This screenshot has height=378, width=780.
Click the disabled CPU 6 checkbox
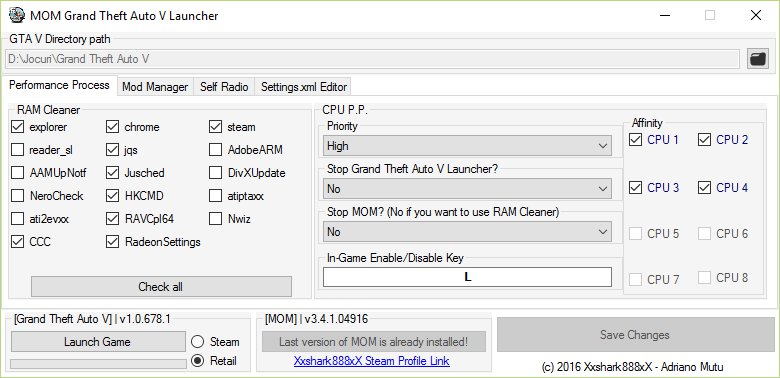coord(704,233)
